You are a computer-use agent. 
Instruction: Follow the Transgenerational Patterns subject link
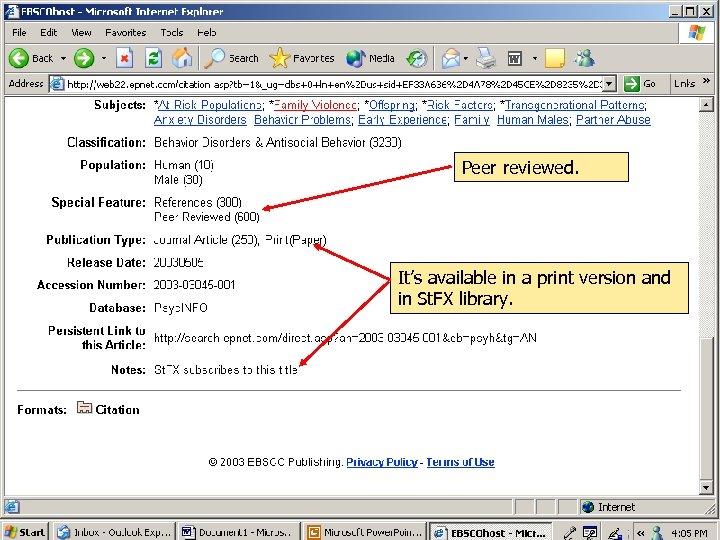pos(575,105)
